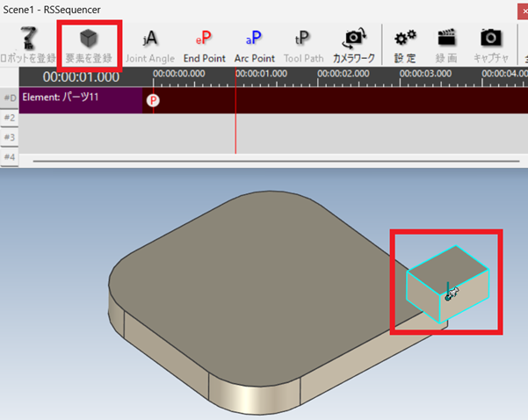528x420 pixels.
Task: Add an Arc Point keyframe
Action: click(254, 44)
